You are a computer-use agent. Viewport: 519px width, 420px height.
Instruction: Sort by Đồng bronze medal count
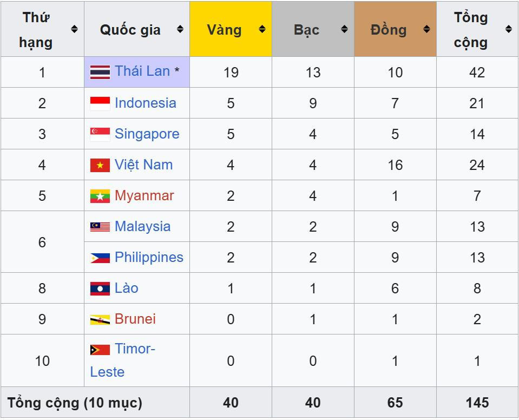point(426,29)
